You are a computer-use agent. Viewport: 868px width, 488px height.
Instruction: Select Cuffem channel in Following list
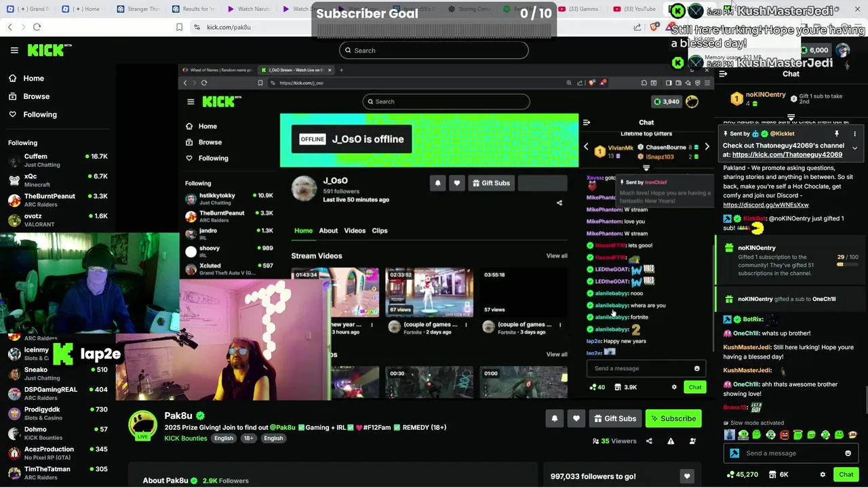[x=58, y=160]
